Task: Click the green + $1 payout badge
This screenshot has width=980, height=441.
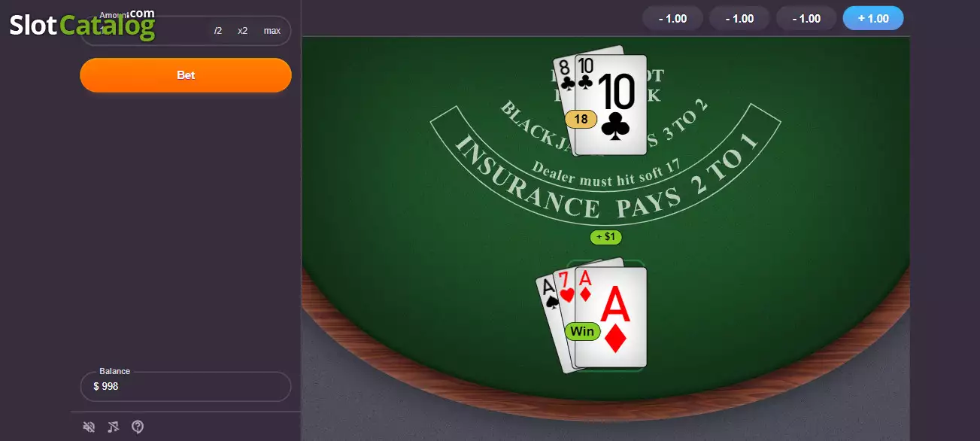Action: coord(605,237)
